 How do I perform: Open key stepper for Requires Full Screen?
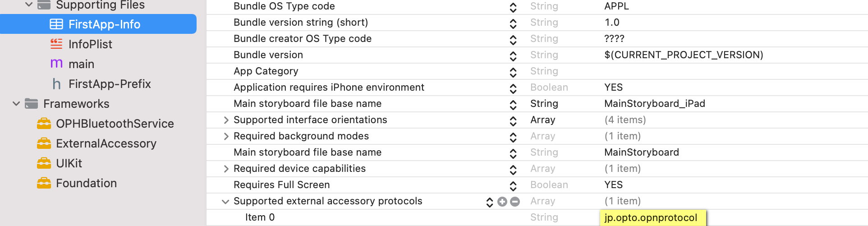[513, 185]
